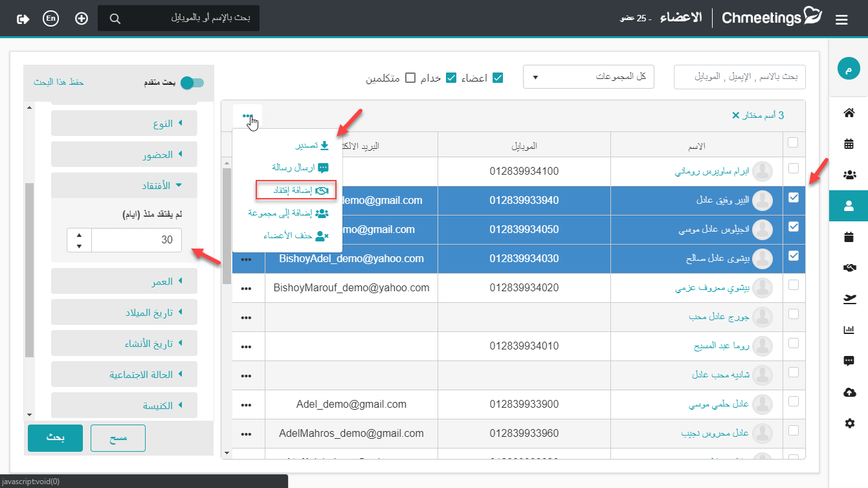868x488 pixels.
Task: Toggle the اعضاء filter checkbox
Action: [x=498, y=78]
